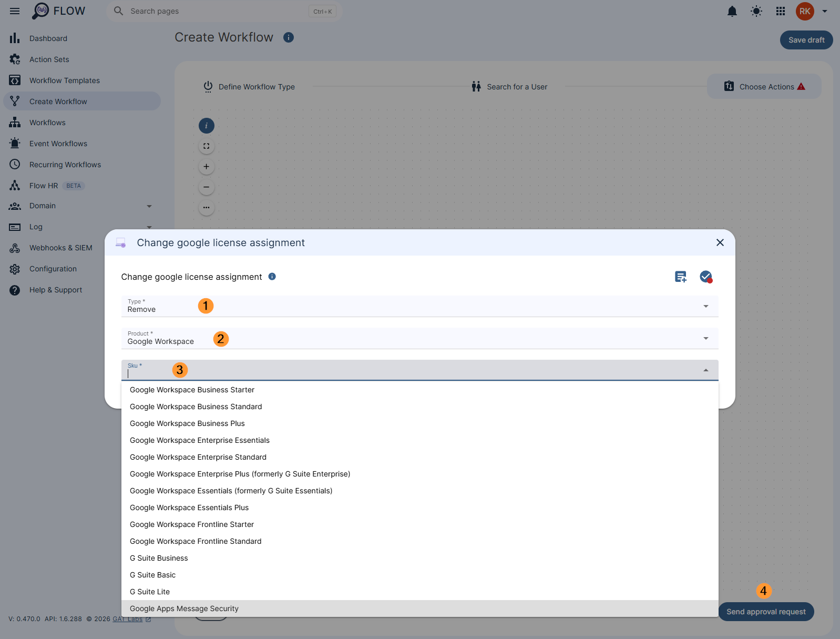
Task: Click the Search pages field
Action: tap(224, 11)
